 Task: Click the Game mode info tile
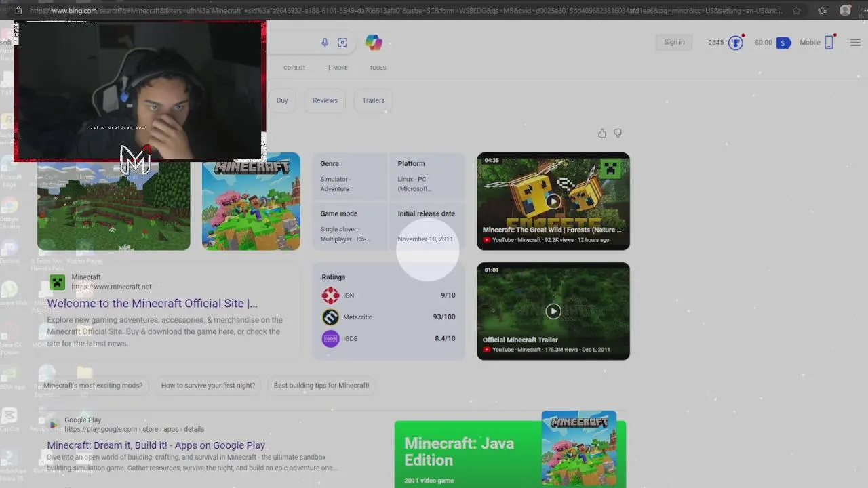click(x=350, y=226)
